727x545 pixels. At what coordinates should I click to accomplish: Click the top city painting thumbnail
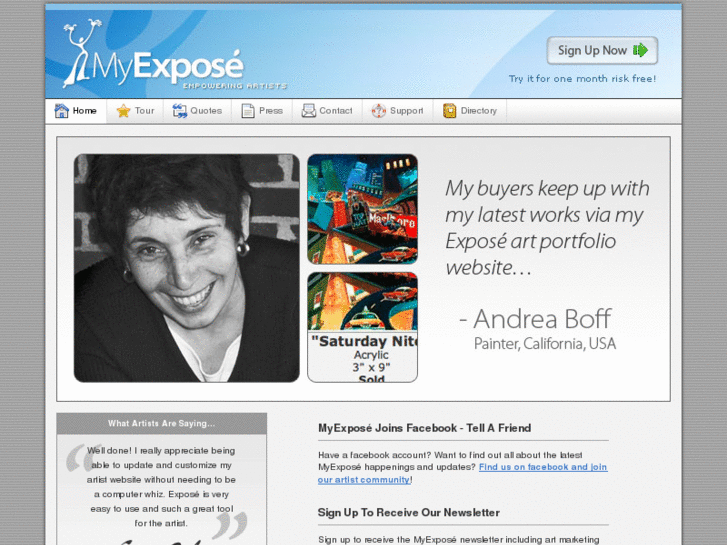(363, 209)
